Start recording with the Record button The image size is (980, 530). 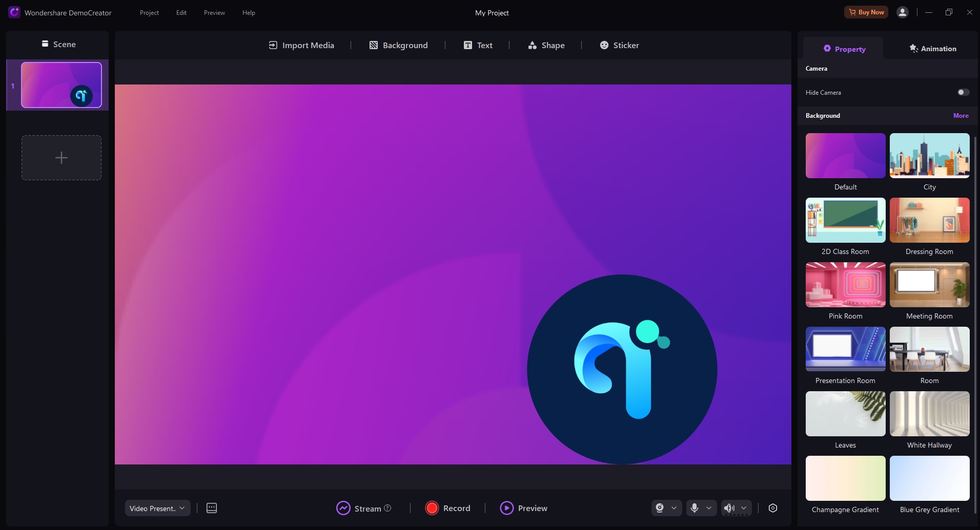click(447, 508)
